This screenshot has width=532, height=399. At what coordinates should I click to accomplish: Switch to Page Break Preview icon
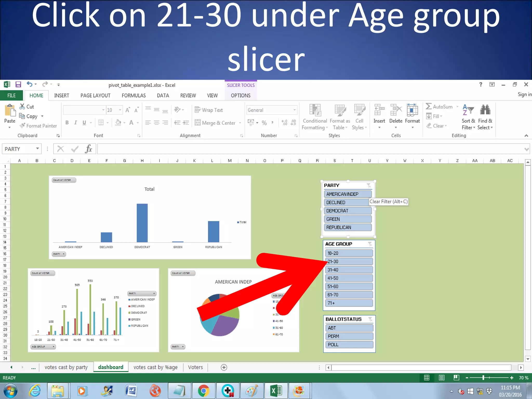point(456,378)
